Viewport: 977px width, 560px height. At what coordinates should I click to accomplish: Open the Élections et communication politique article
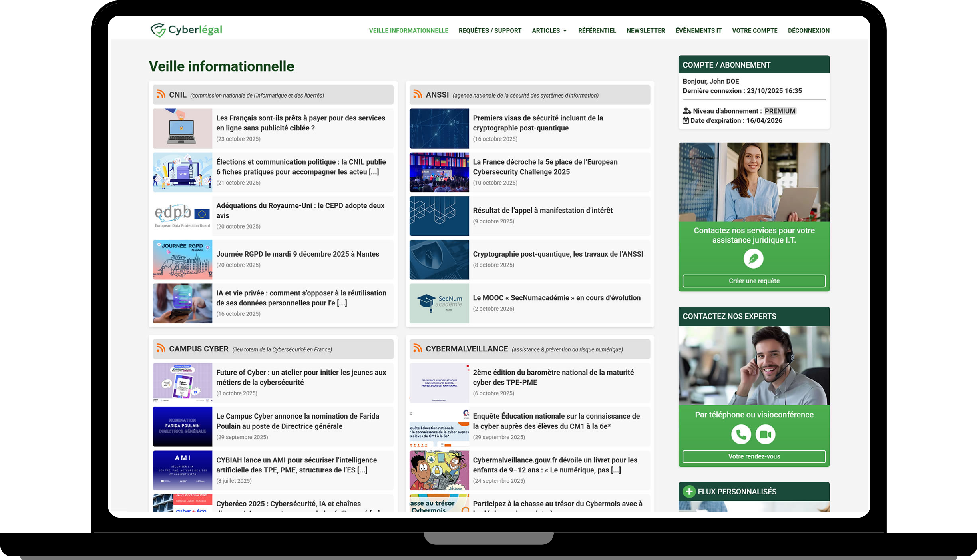coord(301,167)
